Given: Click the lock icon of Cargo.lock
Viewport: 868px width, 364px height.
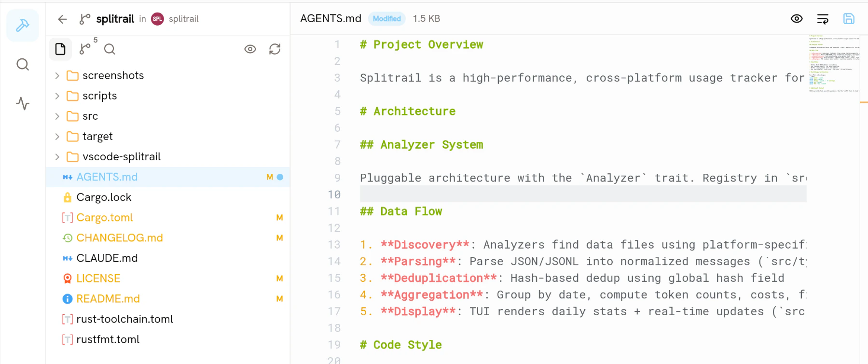Looking at the screenshot, I should point(68,197).
